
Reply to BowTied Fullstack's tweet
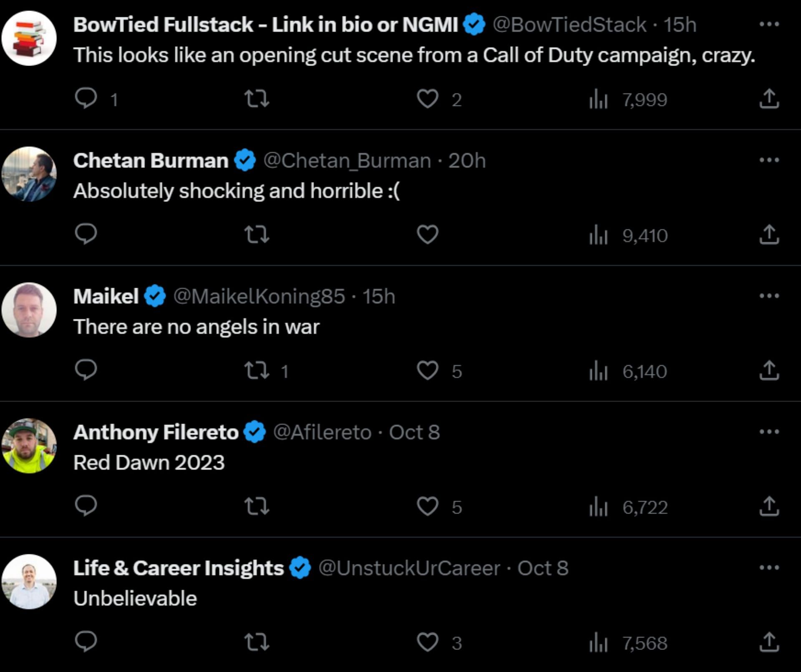click(x=86, y=99)
